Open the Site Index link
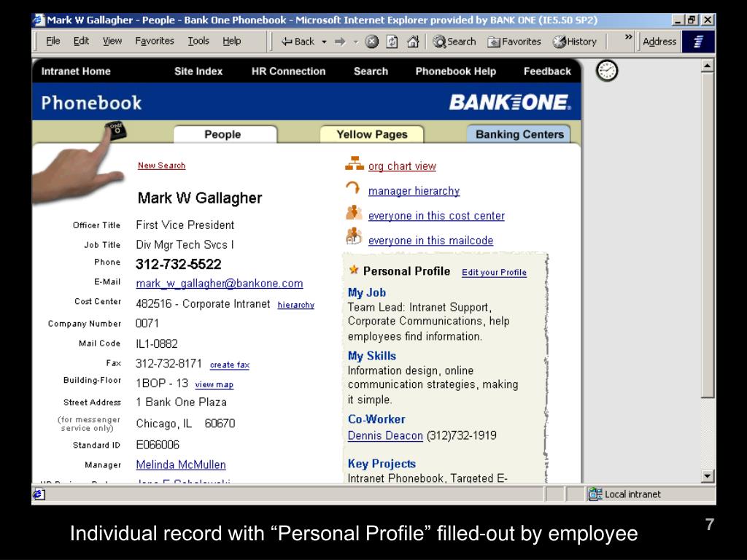The height and width of the screenshot is (560, 747). click(198, 71)
